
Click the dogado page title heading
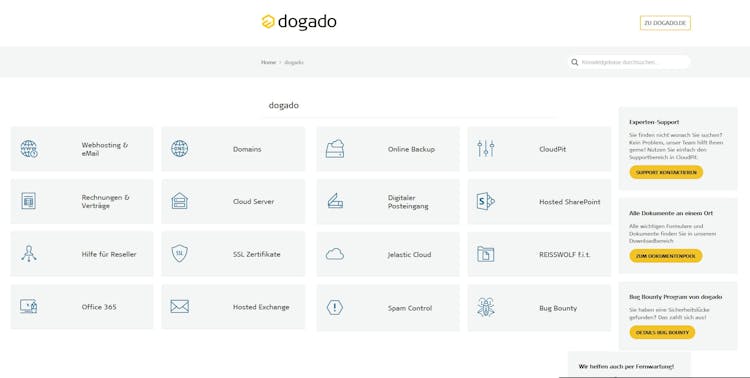(284, 105)
